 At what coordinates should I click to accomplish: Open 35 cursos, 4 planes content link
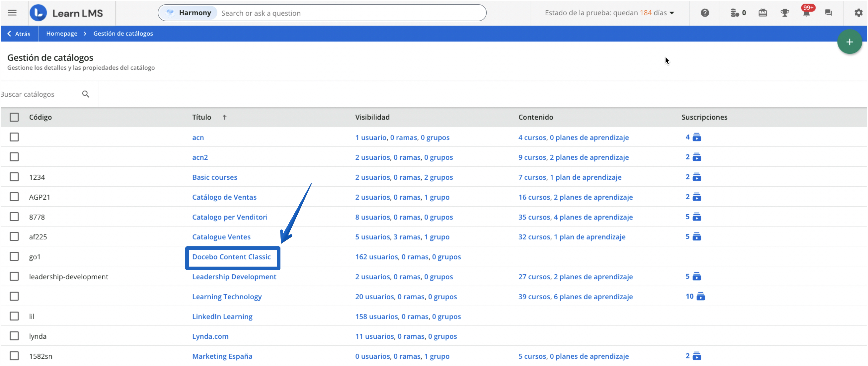(x=575, y=217)
